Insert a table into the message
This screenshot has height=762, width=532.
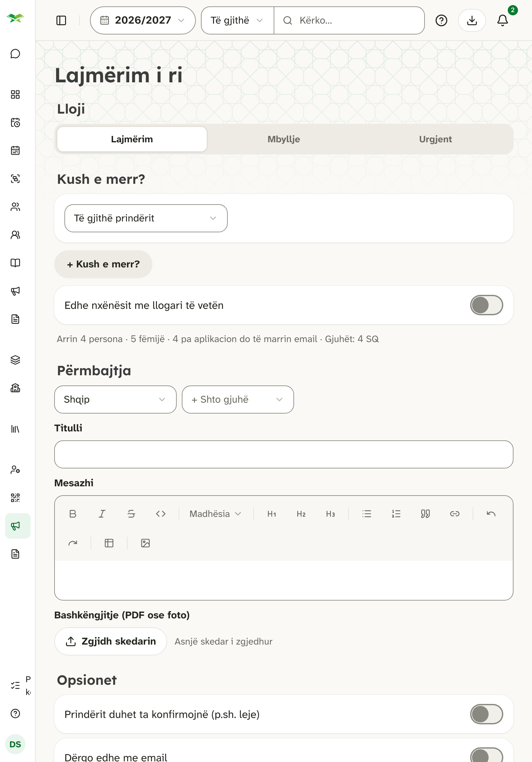pyautogui.click(x=109, y=543)
